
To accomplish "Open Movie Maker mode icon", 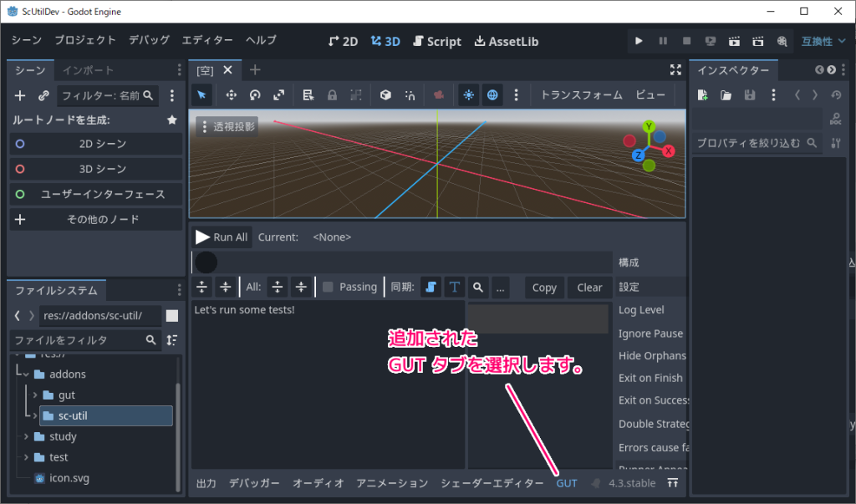I will pyautogui.click(x=782, y=41).
